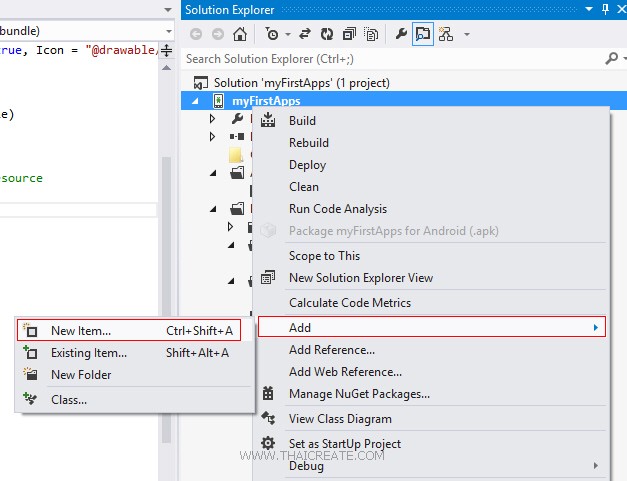Click the Collapse All icon
This screenshot has width=627, height=481.
click(x=349, y=34)
